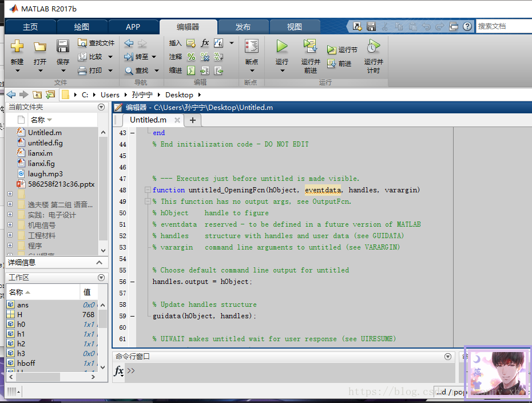This screenshot has width=532, height=403.
Task: Click the 搜索文档 search field
Action: (x=504, y=26)
